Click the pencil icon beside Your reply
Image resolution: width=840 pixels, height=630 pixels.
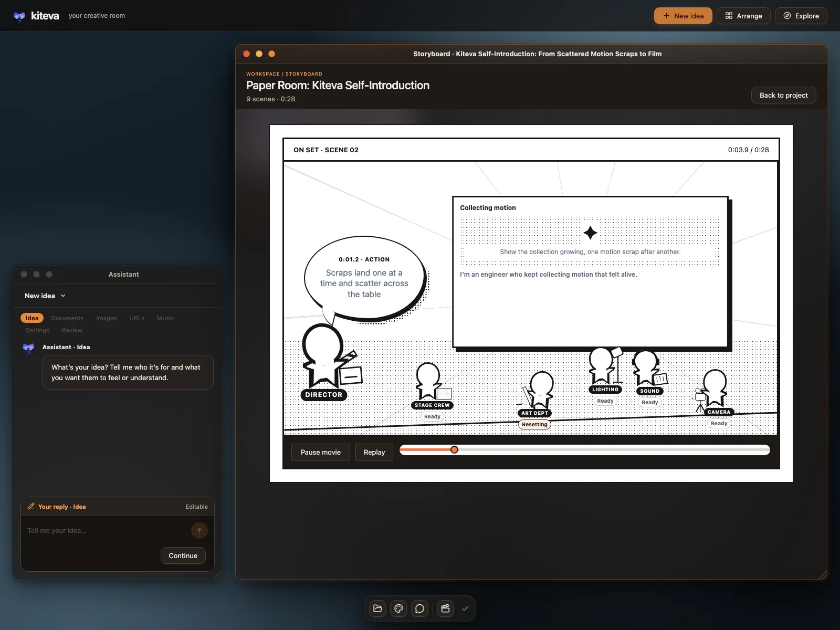click(x=31, y=507)
